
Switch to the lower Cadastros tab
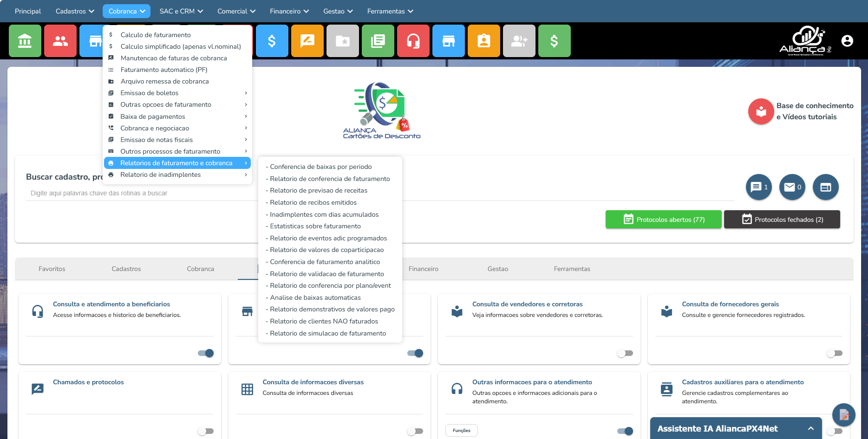(x=126, y=269)
